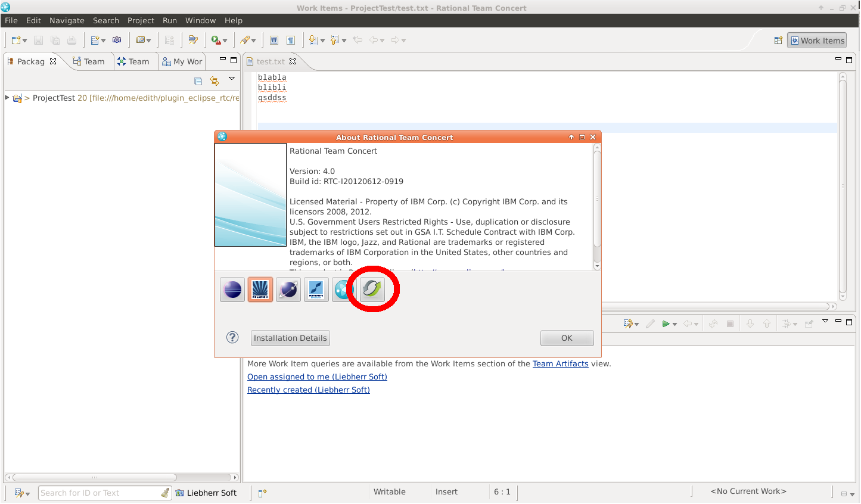861x504 pixels.
Task: Minimize the Package Explorer panel
Action: pyautogui.click(x=223, y=60)
